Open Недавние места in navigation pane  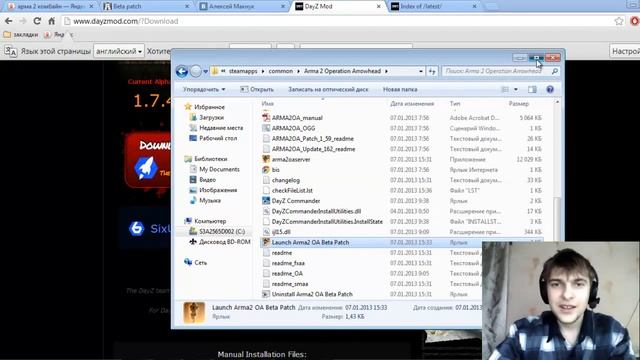(x=221, y=128)
